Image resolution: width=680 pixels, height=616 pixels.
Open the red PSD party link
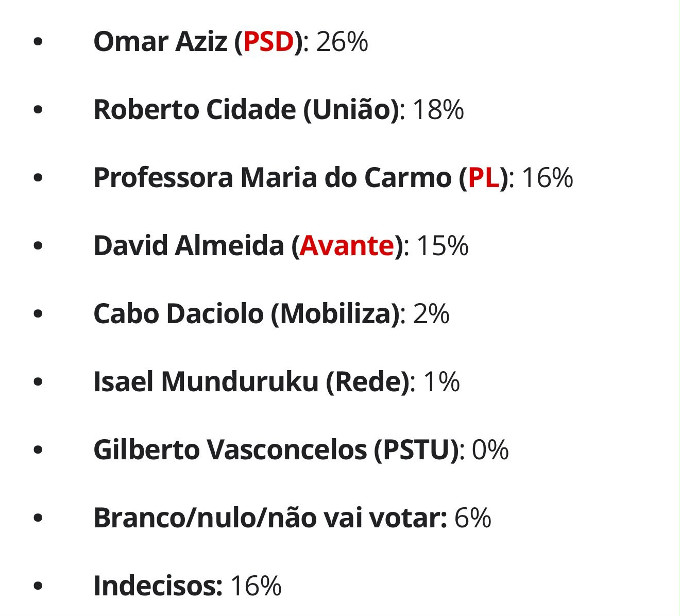click(268, 42)
